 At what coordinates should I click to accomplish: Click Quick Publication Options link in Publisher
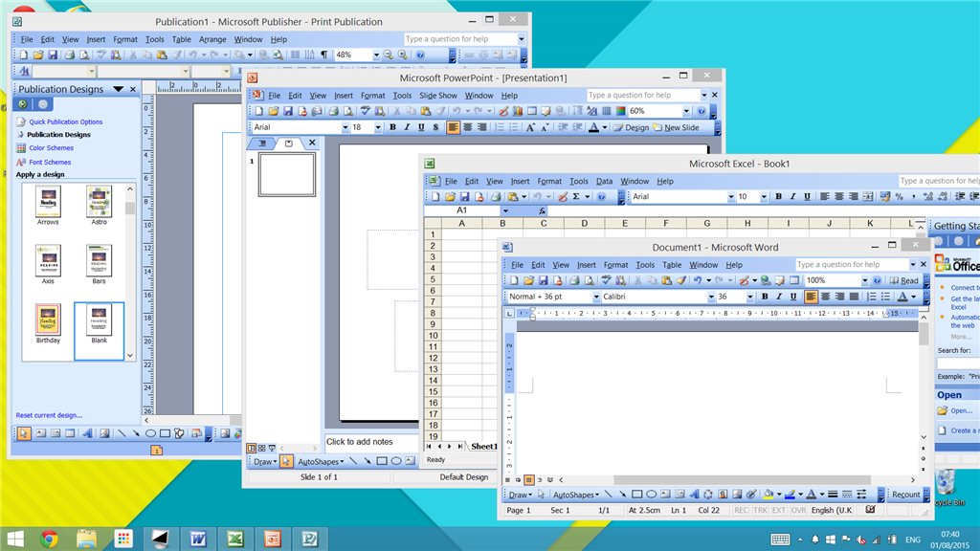click(x=66, y=121)
